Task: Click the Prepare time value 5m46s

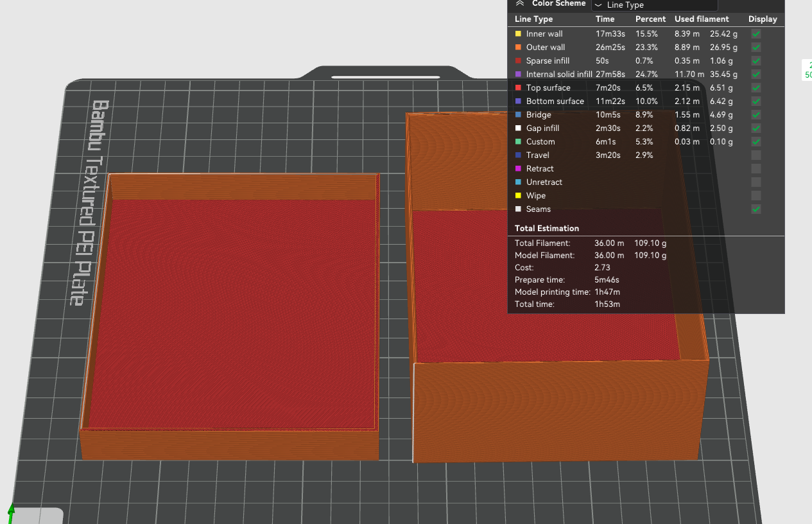Action: (x=607, y=279)
